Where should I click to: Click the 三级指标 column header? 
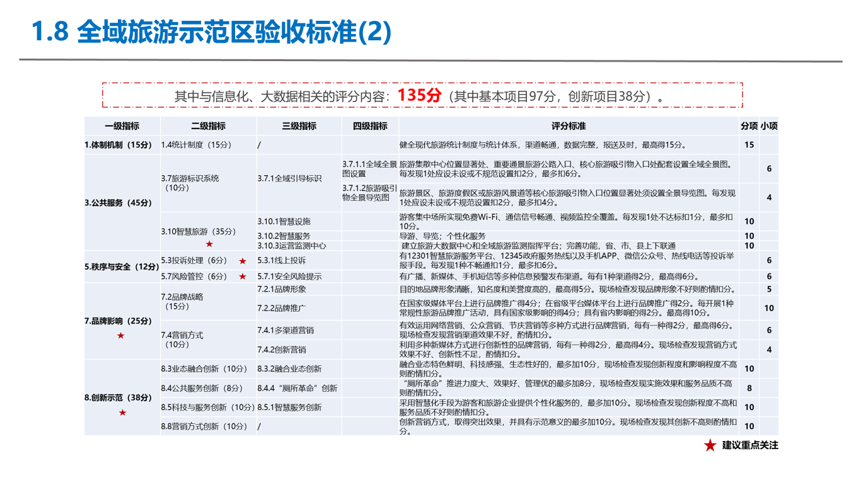tap(299, 126)
